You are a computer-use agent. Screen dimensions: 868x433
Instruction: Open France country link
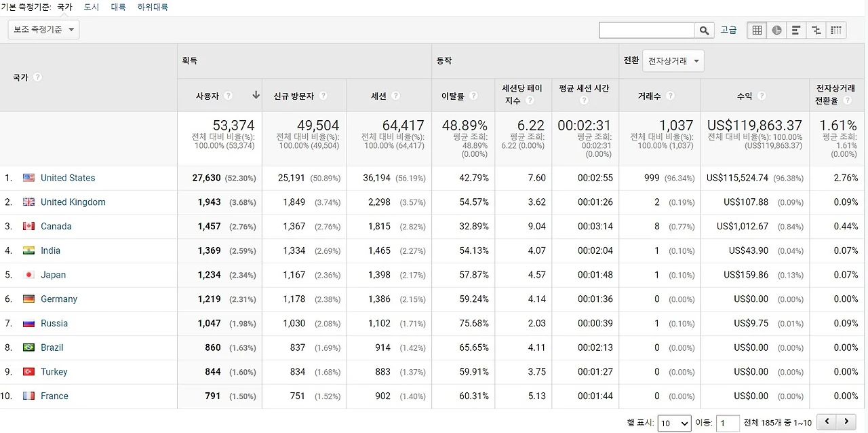click(x=54, y=396)
